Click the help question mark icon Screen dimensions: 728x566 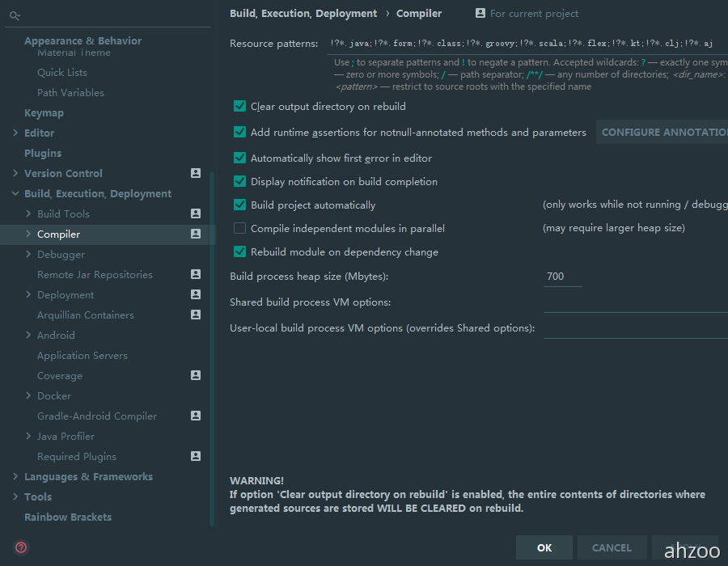[x=21, y=547]
